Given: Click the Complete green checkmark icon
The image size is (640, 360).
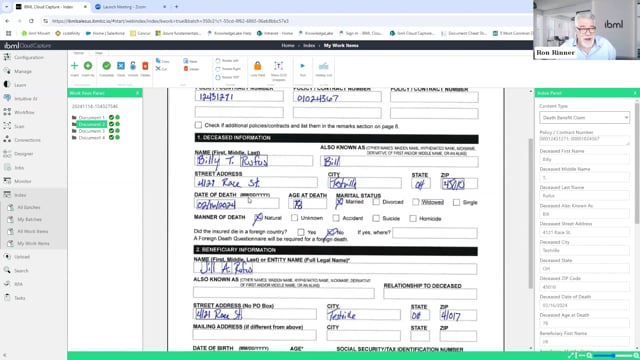Looking at the screenshot, I should click(107, 66).
